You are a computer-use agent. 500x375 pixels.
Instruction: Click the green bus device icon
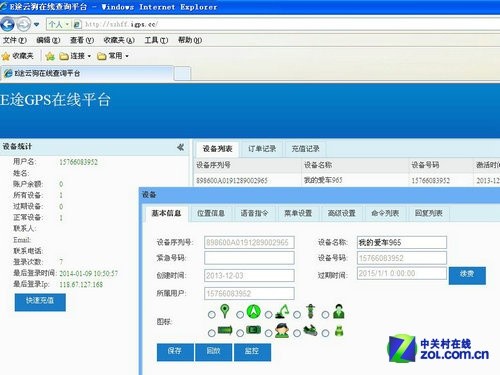tap(225, 330)
